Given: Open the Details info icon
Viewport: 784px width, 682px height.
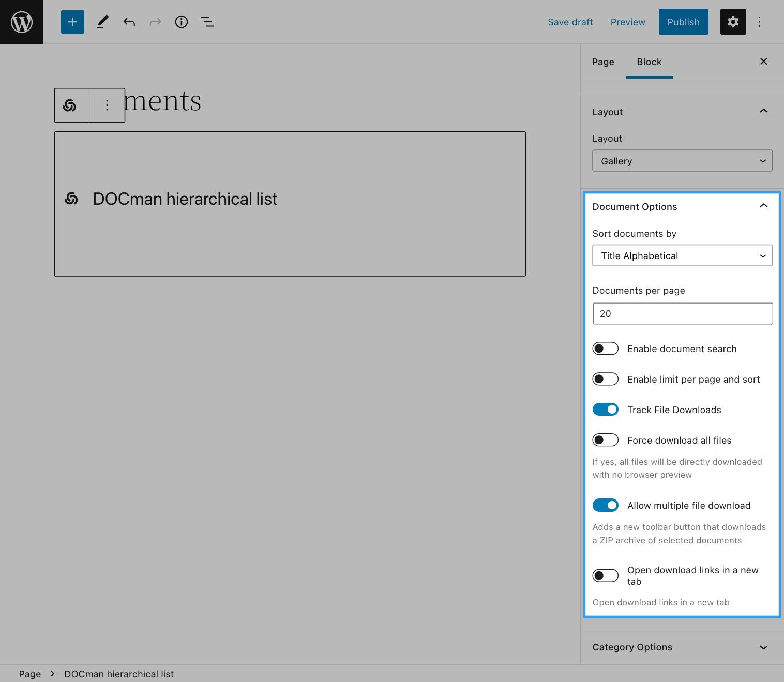Looking at the screenshot, I should [x=181, y=22].
